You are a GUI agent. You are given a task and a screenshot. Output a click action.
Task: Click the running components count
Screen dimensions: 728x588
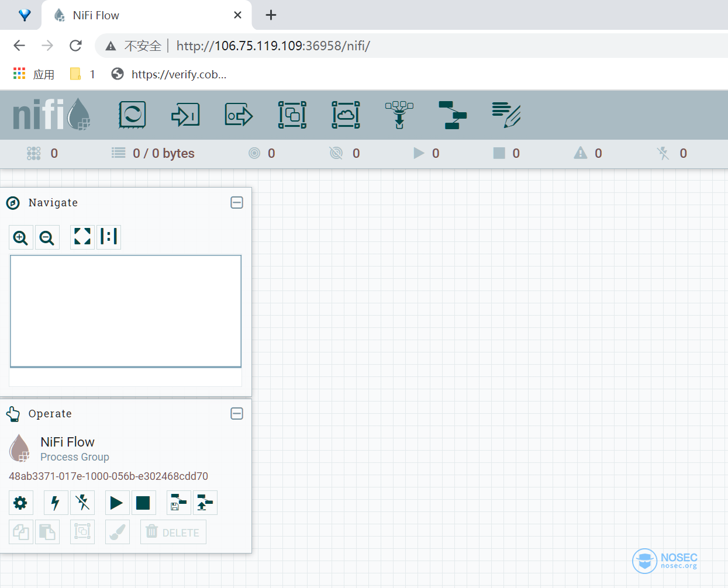[427, 153]
